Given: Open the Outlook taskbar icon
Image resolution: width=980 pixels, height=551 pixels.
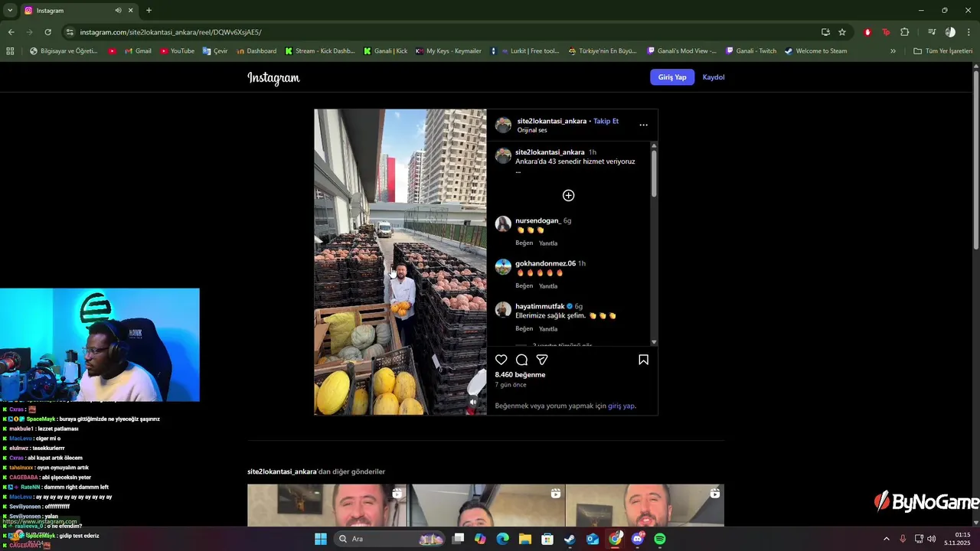Looking at the screenshot, I should (593, 539).
